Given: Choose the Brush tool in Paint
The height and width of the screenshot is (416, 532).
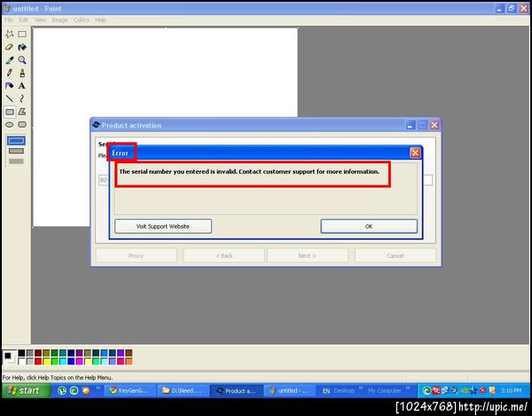Looking at the screenshot, I should pyautogui.click(x=22, y=73).
